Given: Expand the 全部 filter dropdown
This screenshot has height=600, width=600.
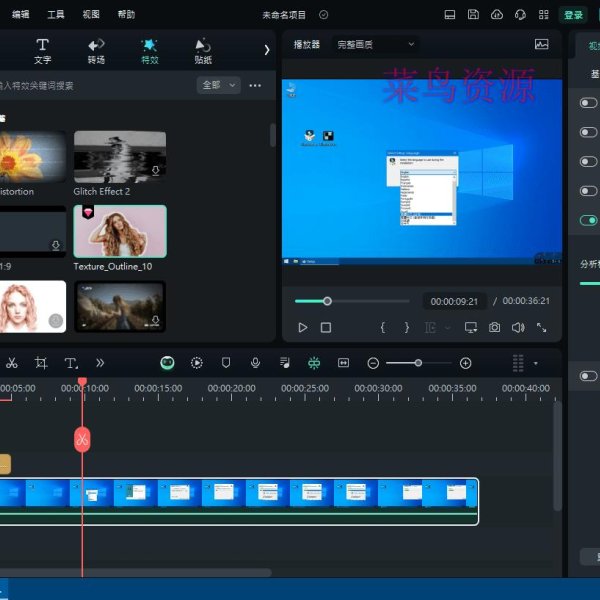Looking at the screenshot, I should [219, 85].
